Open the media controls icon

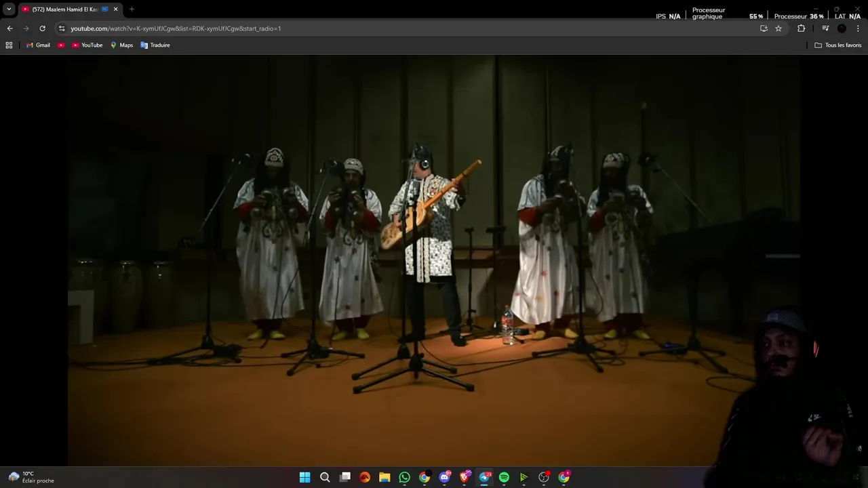tap(825, 28)
